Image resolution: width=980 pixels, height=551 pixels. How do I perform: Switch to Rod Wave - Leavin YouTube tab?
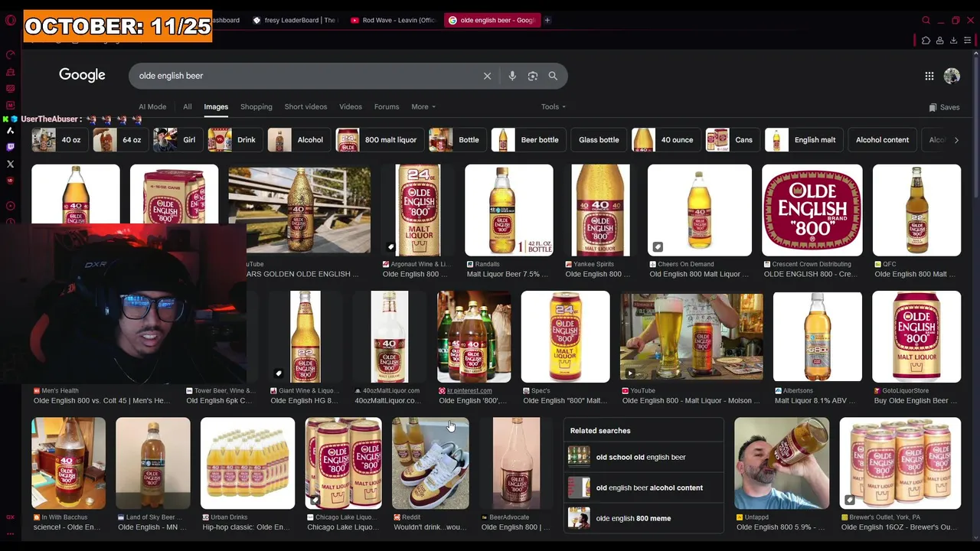click(x=394, y=20)
